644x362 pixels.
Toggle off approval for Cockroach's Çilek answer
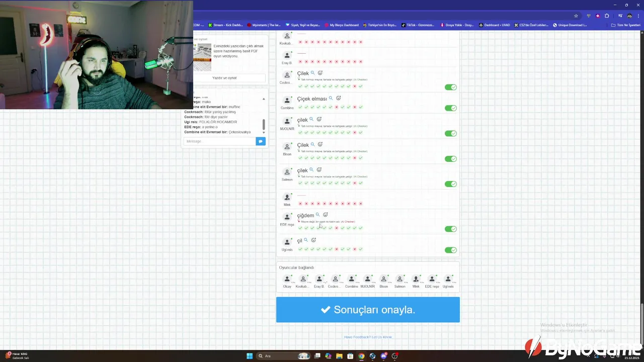450,87
